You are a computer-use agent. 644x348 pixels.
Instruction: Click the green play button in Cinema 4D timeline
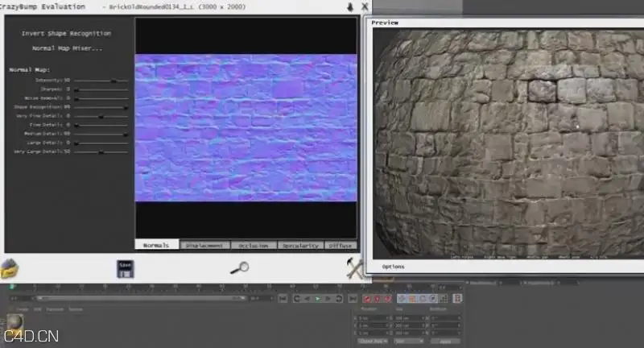click(317, 299)
